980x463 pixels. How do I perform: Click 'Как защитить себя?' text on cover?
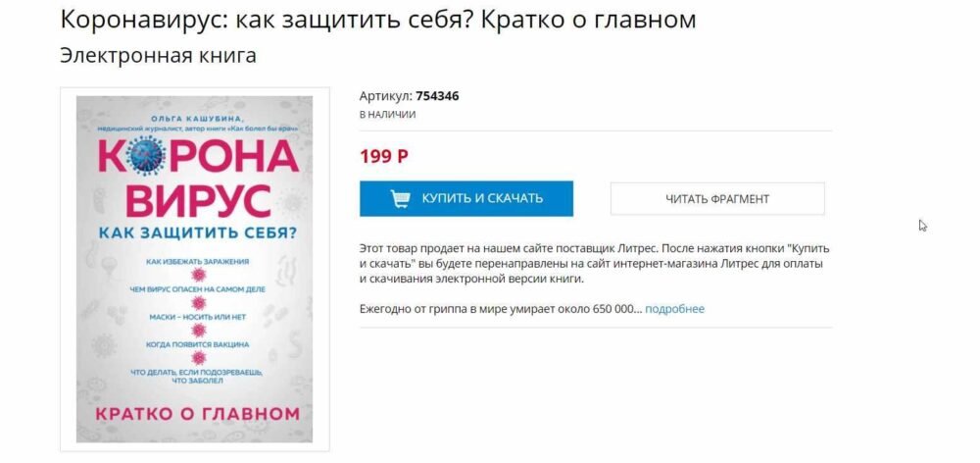[x=198, y=232]
